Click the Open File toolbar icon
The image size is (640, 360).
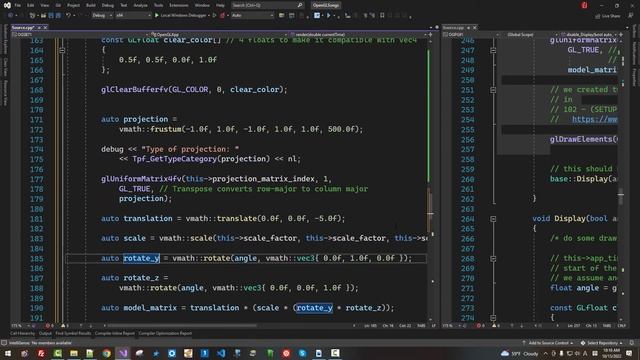(x=43, y=16)
